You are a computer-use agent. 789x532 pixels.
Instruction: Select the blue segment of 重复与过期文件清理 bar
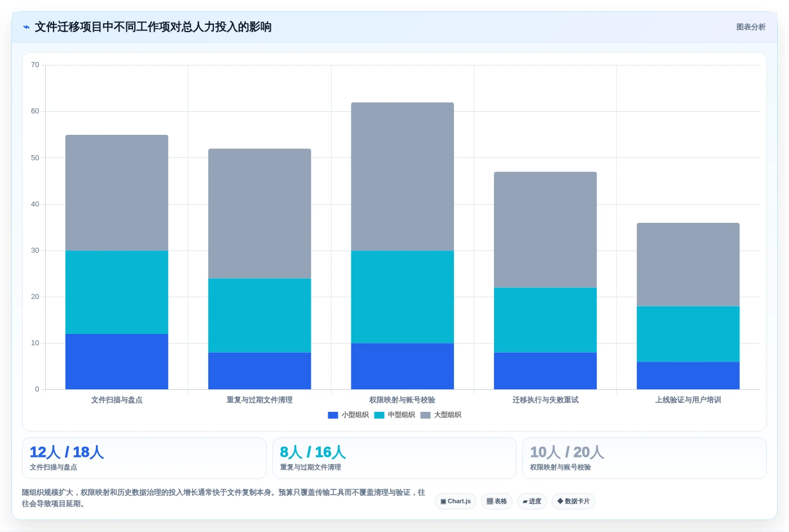click(x=259, y=371)
